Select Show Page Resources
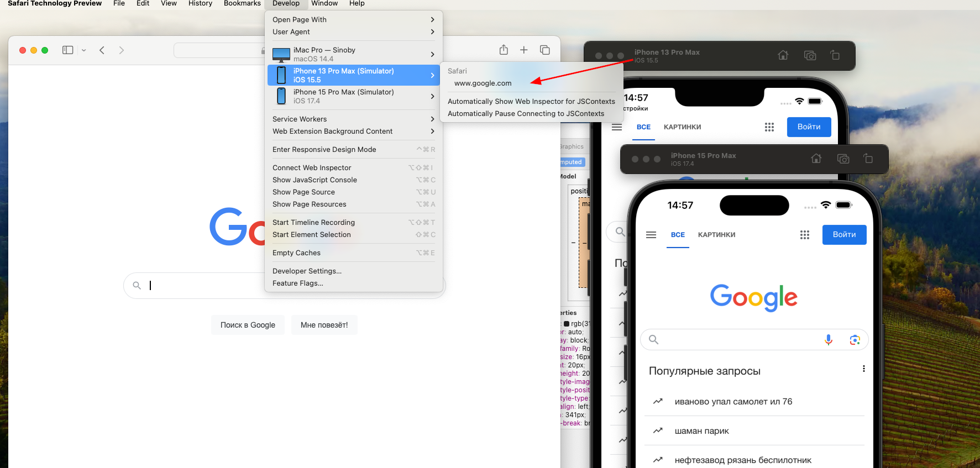Screen dimensions: 980x468 tap(354, 204)
